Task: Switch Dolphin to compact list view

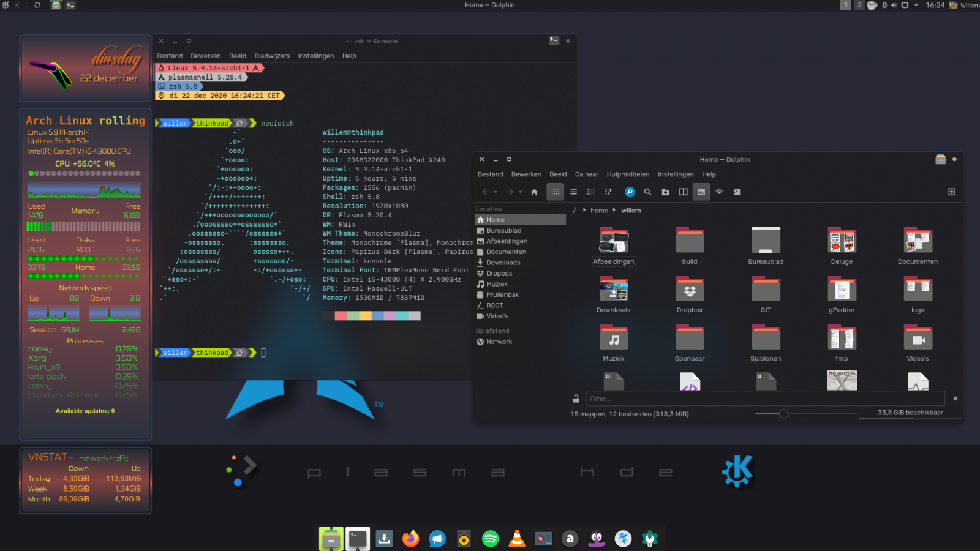Action: click(x=573, y=192)
